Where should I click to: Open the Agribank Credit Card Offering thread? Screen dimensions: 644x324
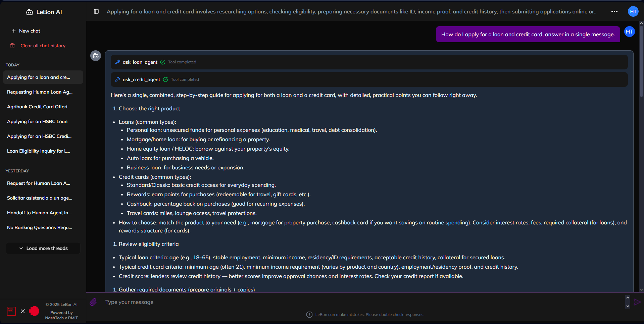39,107
